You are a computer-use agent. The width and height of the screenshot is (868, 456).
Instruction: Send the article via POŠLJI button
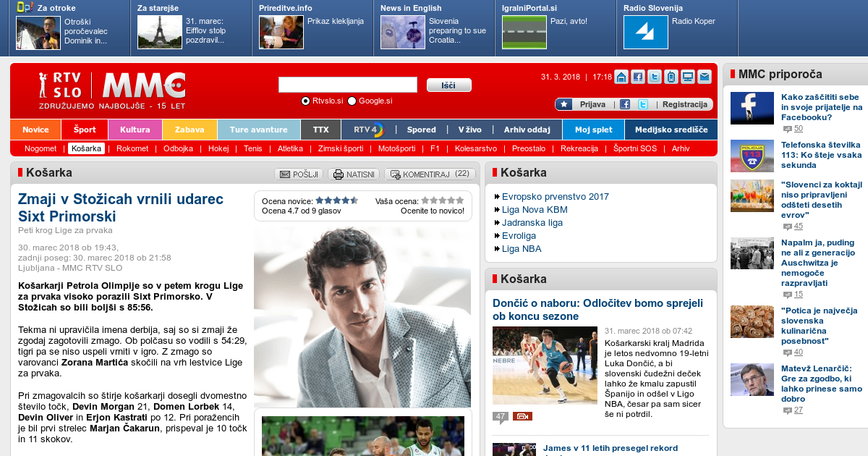pyautogui.click(x=299, y=174)
